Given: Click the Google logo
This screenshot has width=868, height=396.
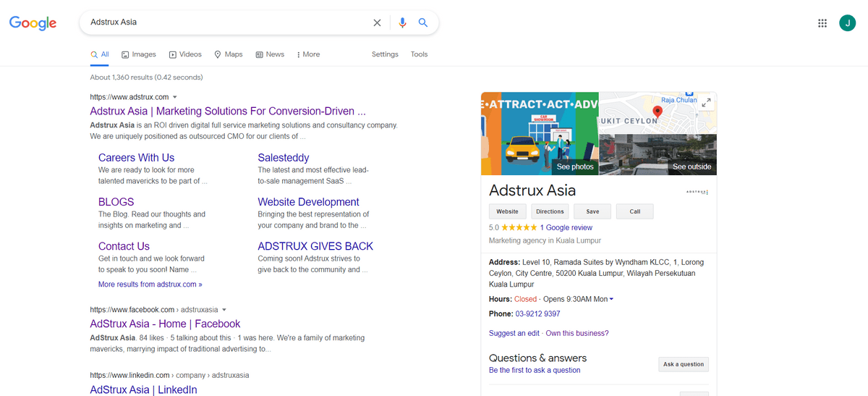Looking at the screenshot, I should (x=33, y=23).
